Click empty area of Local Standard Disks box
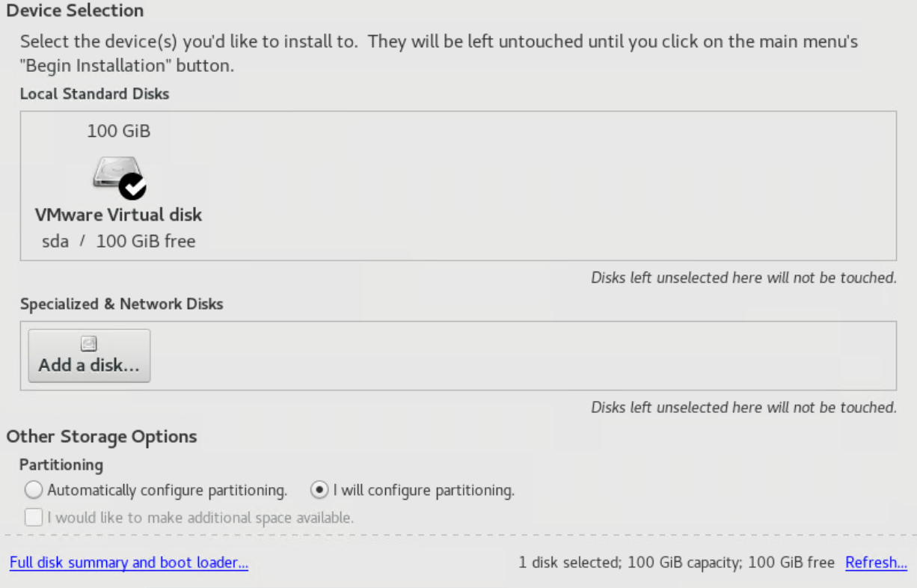917x588 pixels. 524,187
